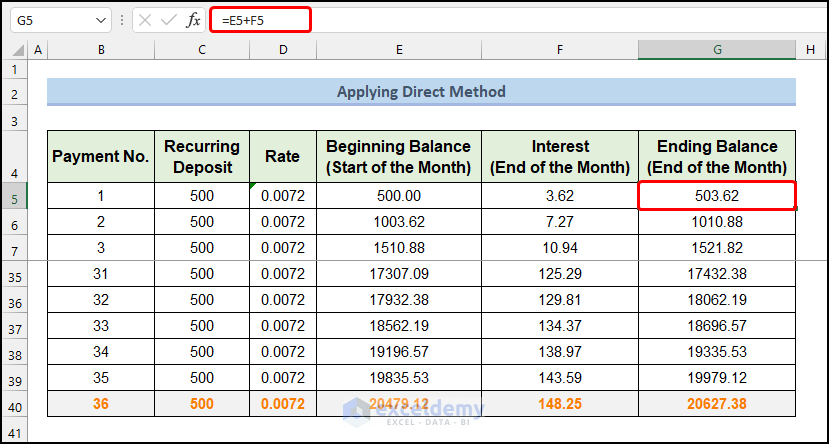The height and width of the screenshot is (444, 829).
Task: Click the formula bar options dots
Action: pyautogui.click(x=122, y=20)
